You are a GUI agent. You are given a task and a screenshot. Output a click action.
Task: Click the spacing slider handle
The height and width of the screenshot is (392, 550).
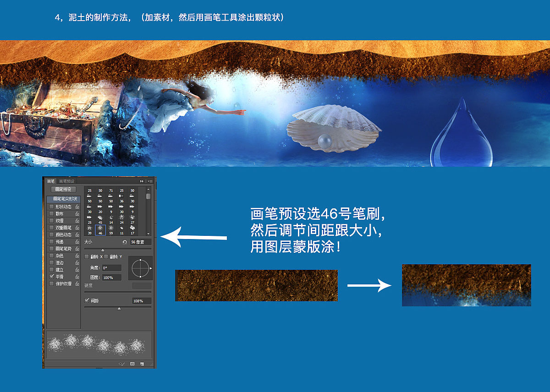(119, 309)
